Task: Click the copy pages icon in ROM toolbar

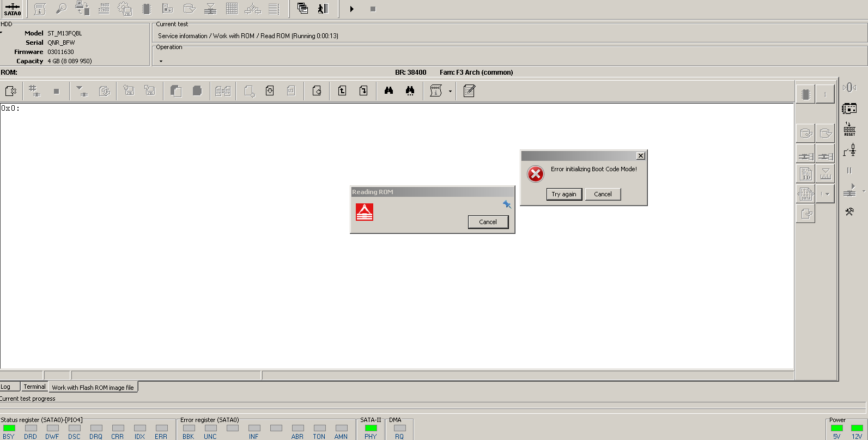Action: click(x=175, y=91)
